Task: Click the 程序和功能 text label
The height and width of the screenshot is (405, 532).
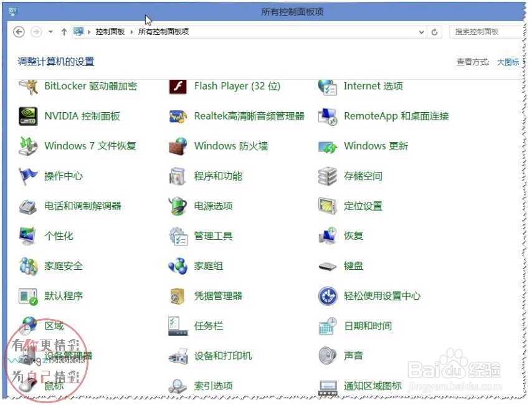Action: [x=218, y=176]
